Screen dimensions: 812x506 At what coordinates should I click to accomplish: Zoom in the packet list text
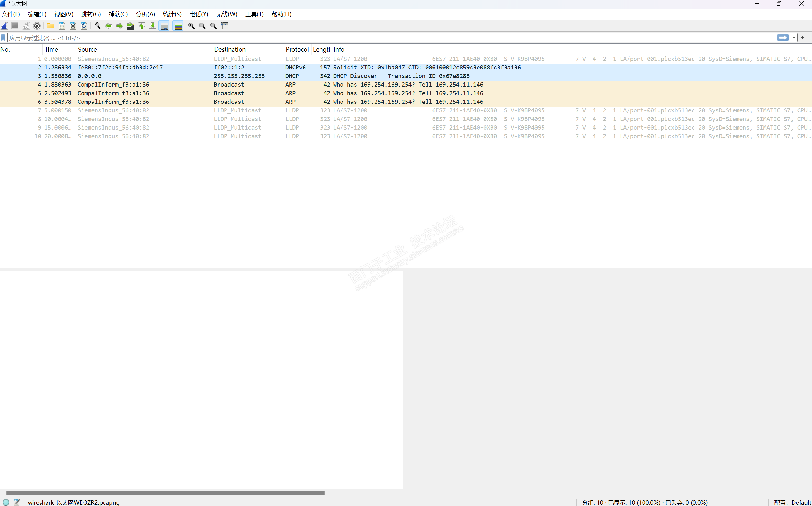pos(191,26)
